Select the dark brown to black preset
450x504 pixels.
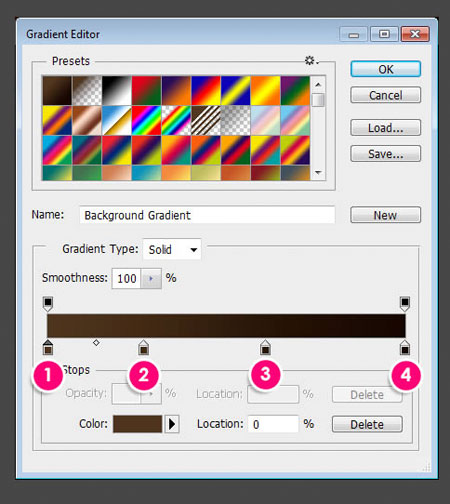[57, 90]
